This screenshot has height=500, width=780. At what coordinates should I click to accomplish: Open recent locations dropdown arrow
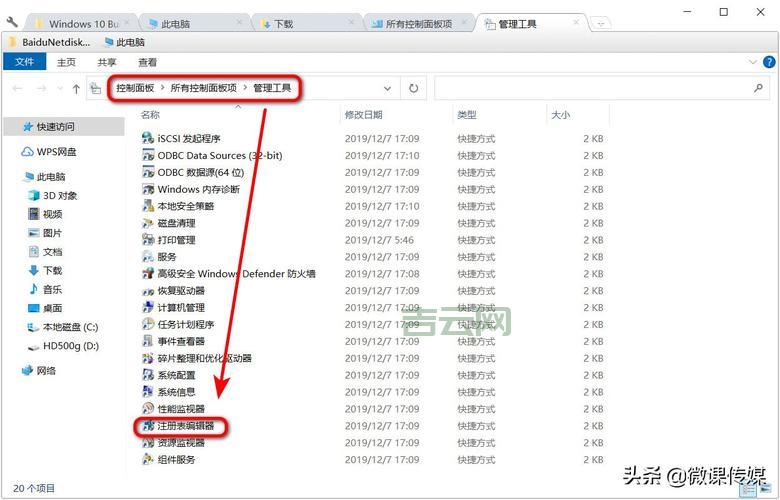60,89
